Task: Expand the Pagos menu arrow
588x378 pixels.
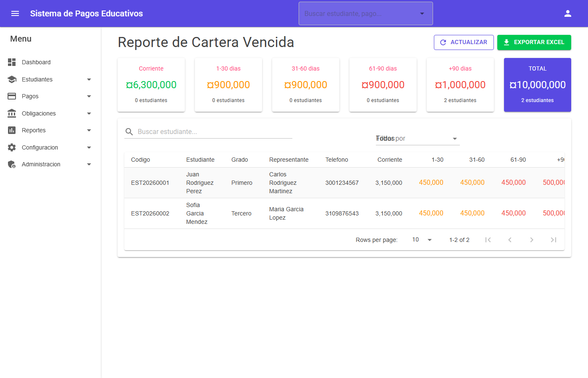Action: pos(89,96)
